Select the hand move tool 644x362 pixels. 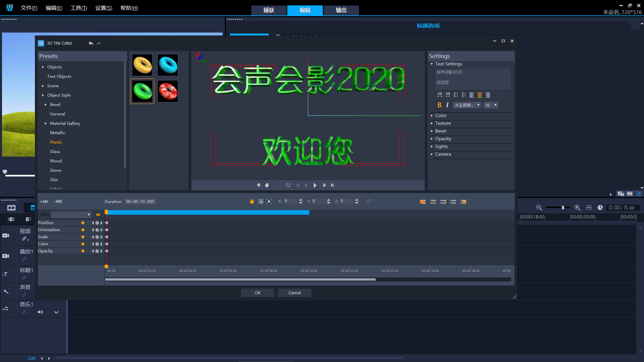tap(252, 201)
